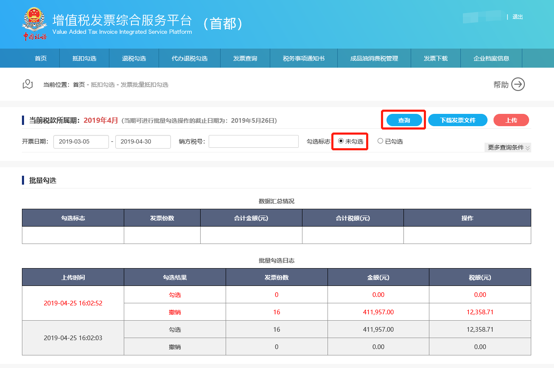Click the 操作 column header
This screenshot has width=554, height=368.
(467, 218)
